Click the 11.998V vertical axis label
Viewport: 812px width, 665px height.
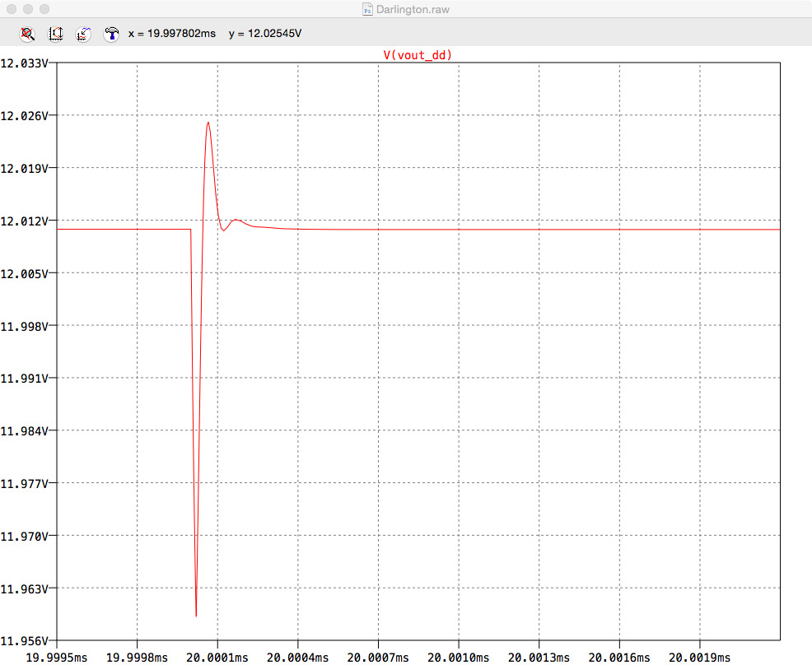click(x=25, y=327)
